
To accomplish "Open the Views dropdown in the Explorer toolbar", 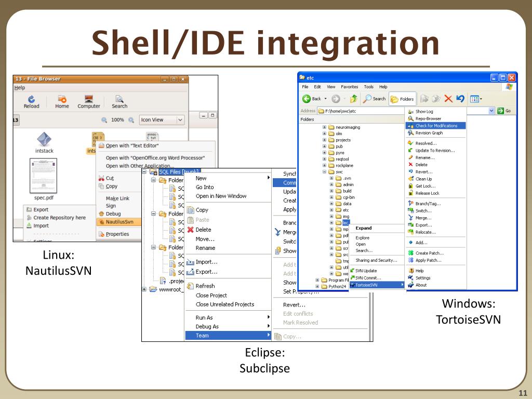I will click(x=476, y=99).
